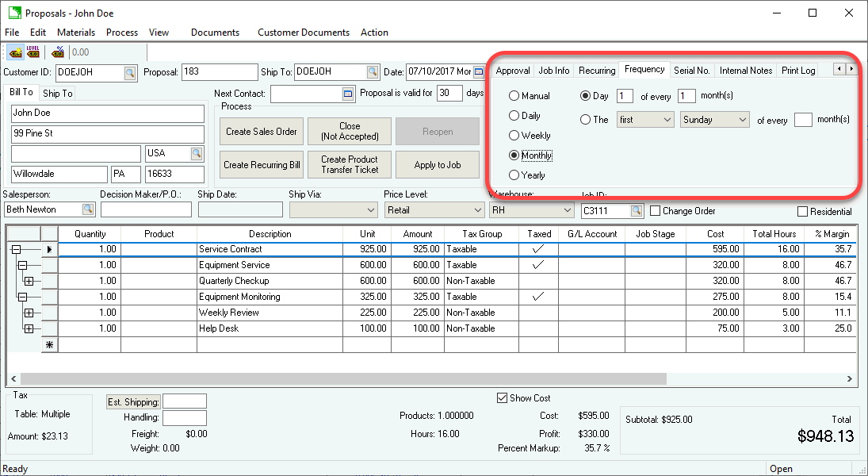The height and width of the screenshot is (476, 868).
Task: Click the Create Sales Order button
Action: click(261, 132)
